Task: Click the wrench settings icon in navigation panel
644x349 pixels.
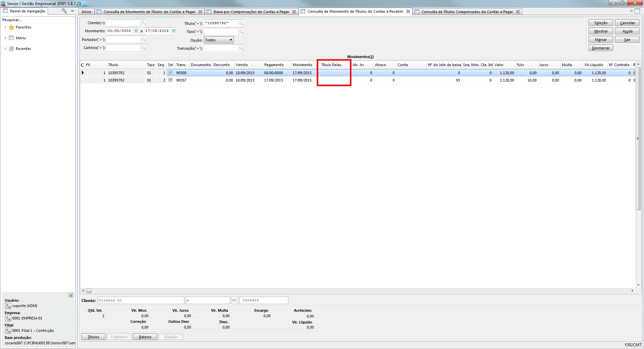Action: 64,11
